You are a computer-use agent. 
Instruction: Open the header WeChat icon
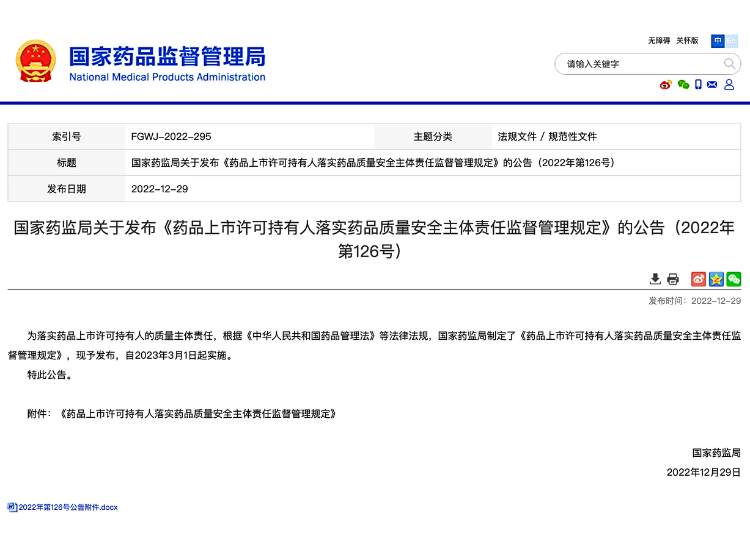tap(683, 85)
